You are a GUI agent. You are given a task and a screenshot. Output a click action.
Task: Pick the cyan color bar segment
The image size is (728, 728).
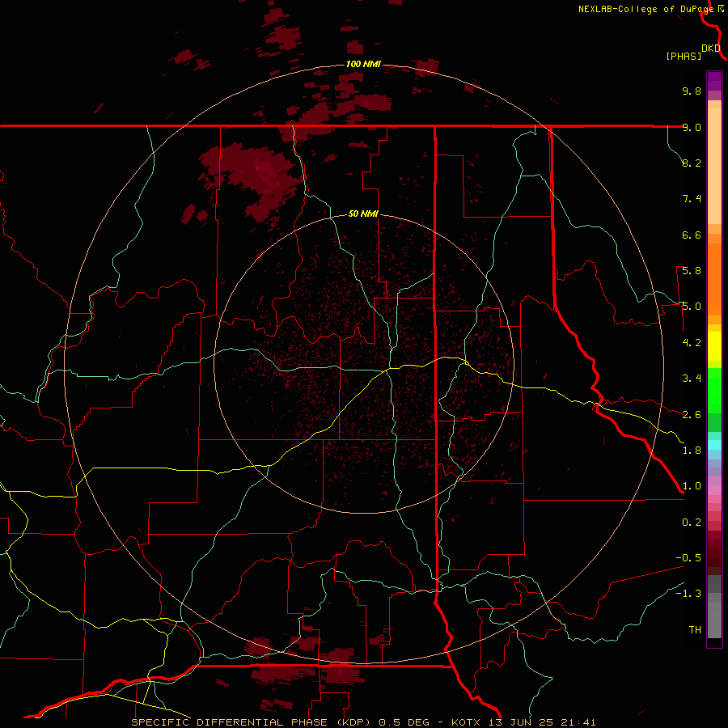point(714,445)
